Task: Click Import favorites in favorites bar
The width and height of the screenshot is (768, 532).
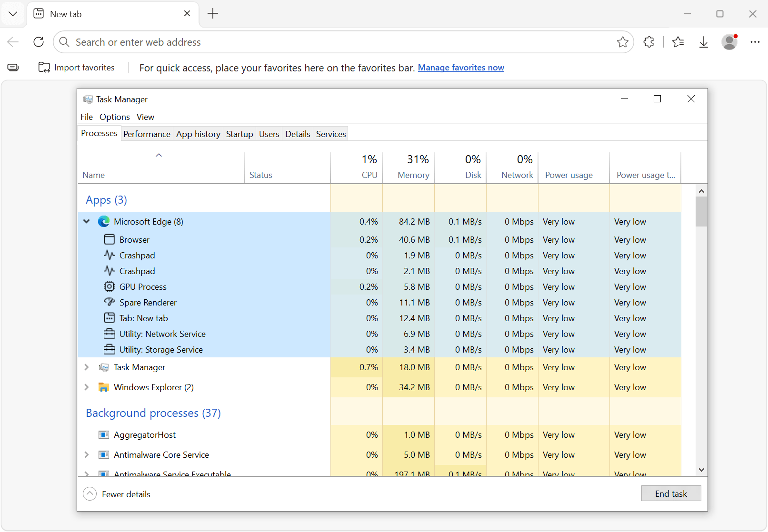Action: tap(77, 68)
